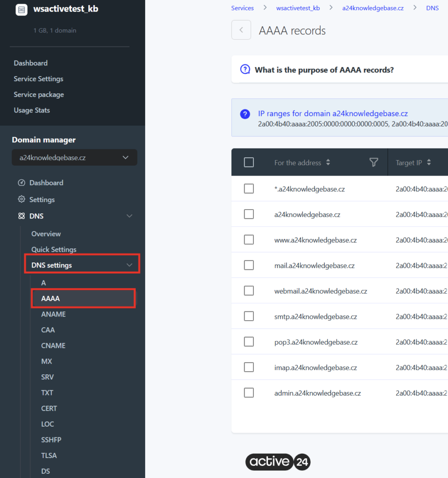Click the smtp.a24knowledgebase.cz address text
The height and width of the screenshot is (478, 448).
click(315, 317)
